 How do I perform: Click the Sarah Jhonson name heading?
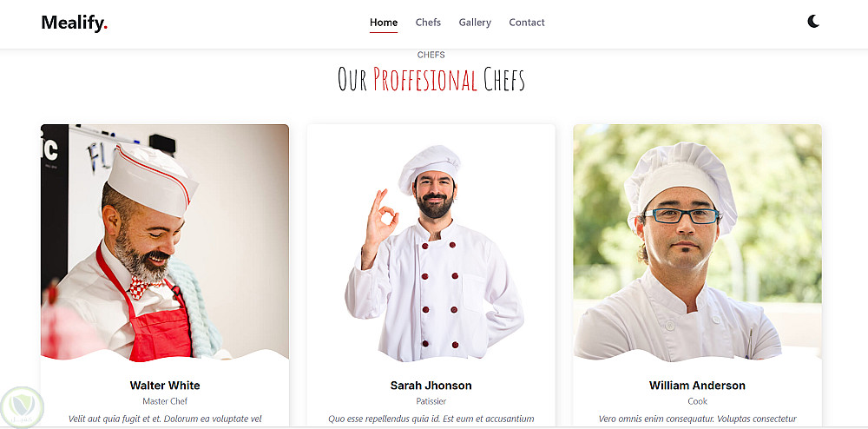431,386
